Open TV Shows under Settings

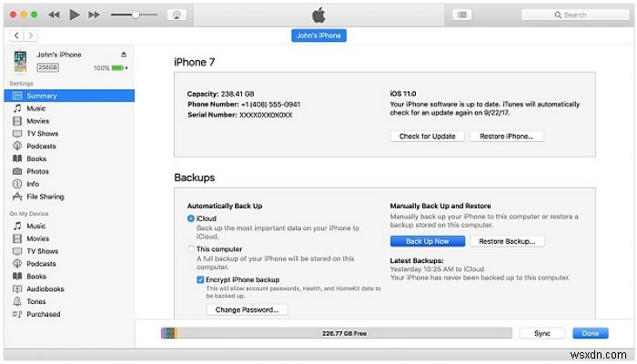pyautogui.click(x=69, y=134)
